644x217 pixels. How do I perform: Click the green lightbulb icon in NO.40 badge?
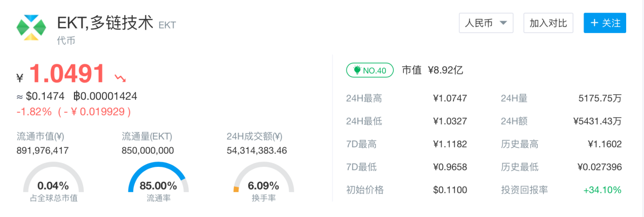point(357,71)
